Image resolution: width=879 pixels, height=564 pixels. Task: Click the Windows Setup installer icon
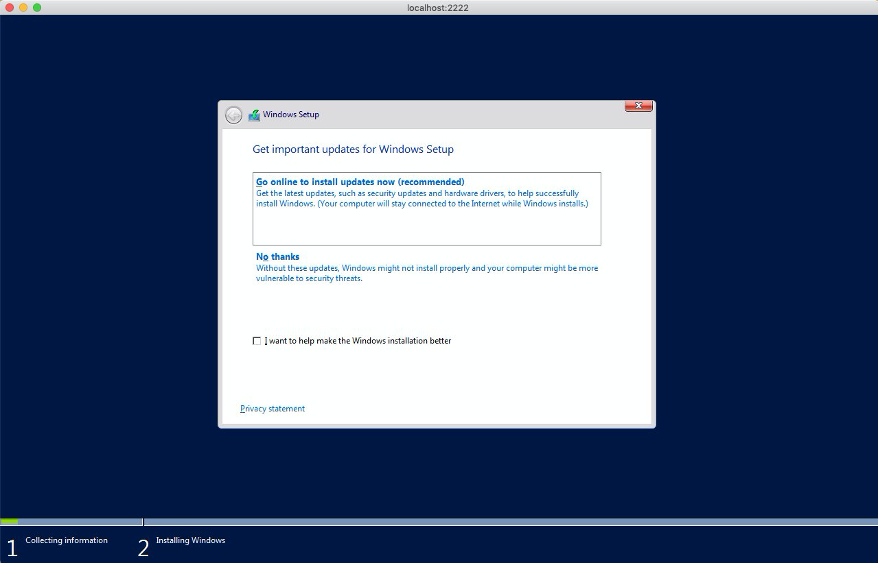pyautogui.click(x=254, y=115)
